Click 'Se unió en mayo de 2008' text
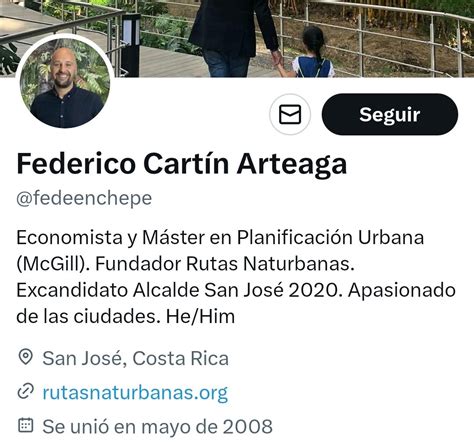This screenshot has height=444, width=474. pos(157,426)
